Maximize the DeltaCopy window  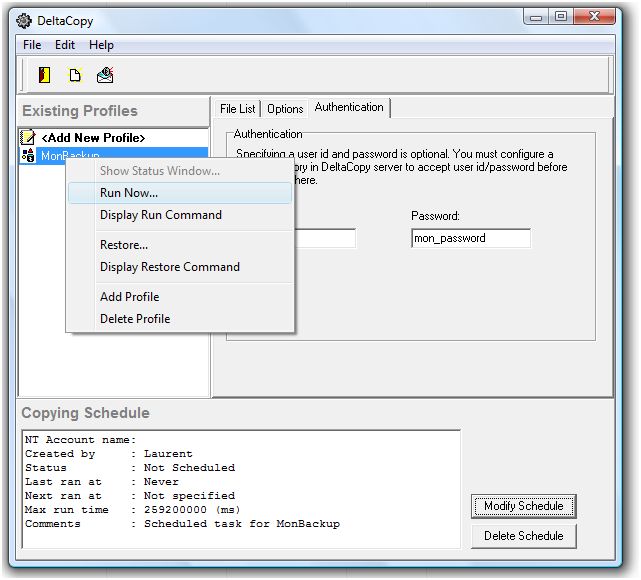tap(561, 16)
